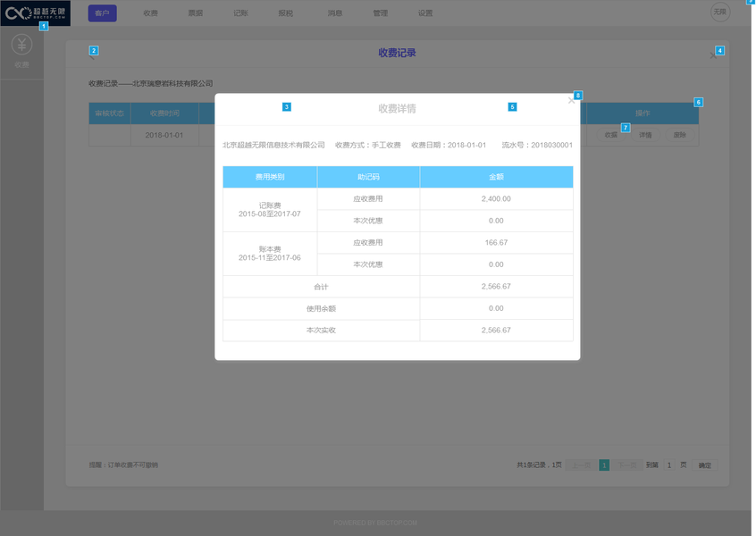Close the 收费记录 panel

[x=713, y=56]
